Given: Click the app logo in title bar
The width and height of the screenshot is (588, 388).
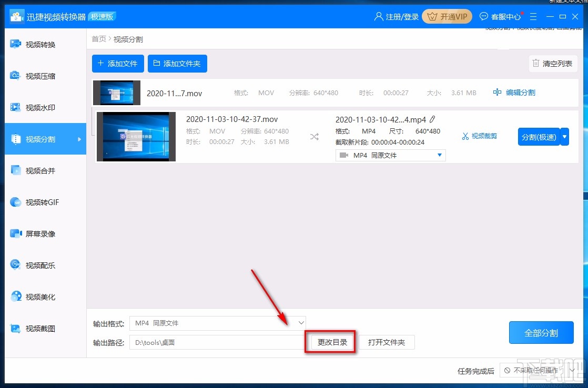Looking at the screenshot, I should 16,16.
